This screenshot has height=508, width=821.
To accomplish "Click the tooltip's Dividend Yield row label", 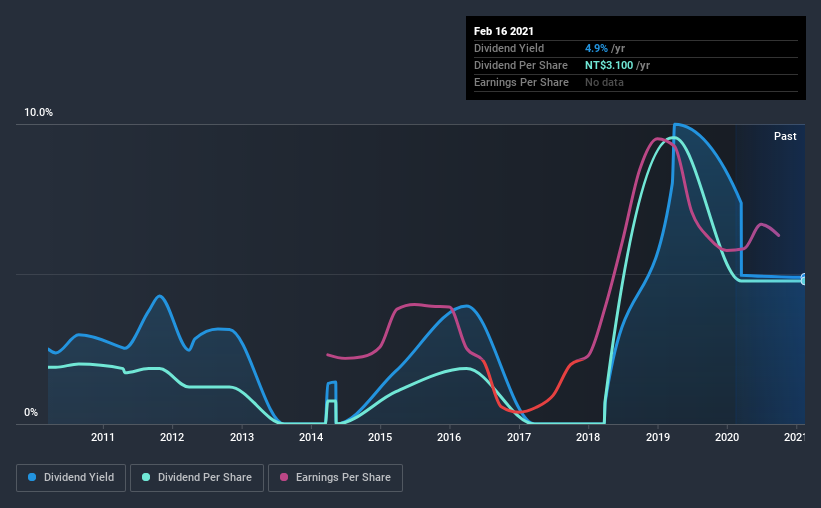I will (509, 48).
